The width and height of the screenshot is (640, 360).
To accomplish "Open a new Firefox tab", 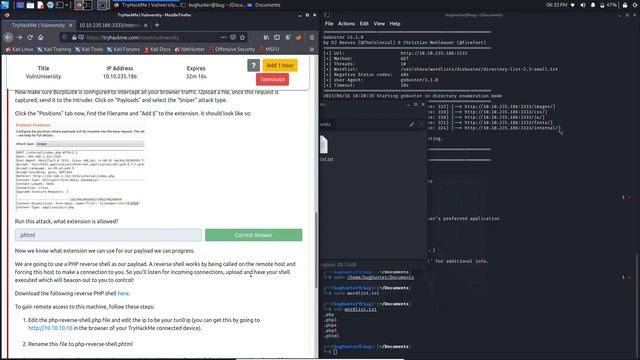I will point(157,25).
